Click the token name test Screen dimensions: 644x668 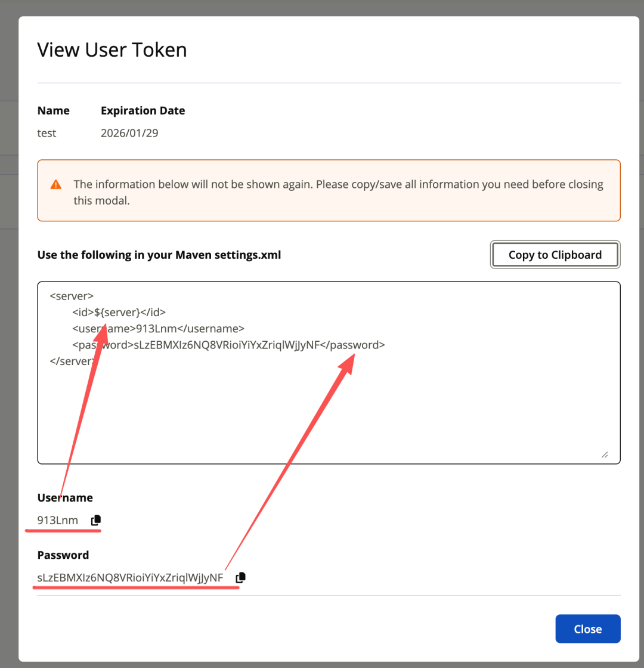pyautogui.click(x=47, y=134)
